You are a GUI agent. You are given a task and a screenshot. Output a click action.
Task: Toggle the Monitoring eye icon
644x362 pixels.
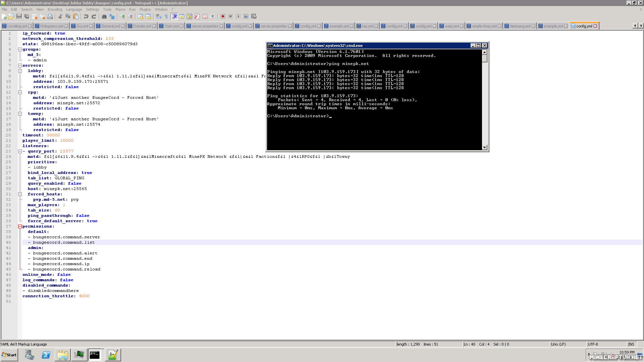(213, 16)
